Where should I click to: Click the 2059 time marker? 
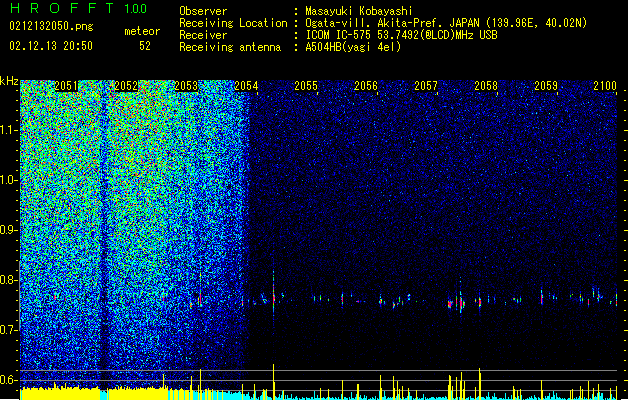546,86
